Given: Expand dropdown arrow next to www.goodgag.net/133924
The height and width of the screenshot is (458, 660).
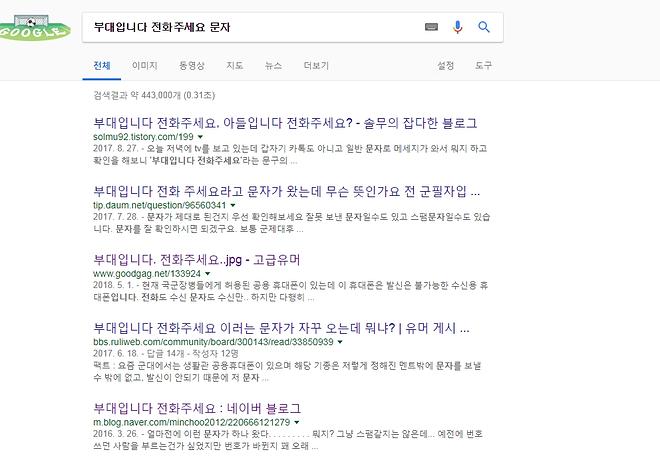Looking at the screenshot, I should pos(208,274).
